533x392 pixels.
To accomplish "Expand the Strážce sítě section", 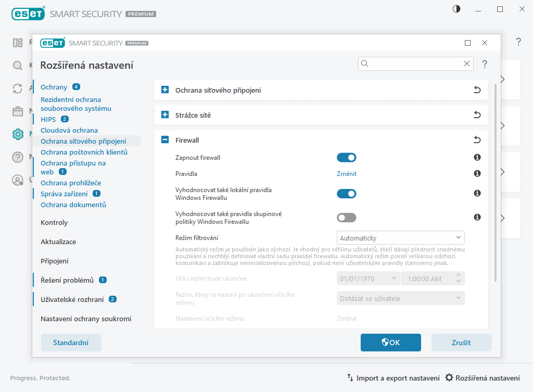I will pos(165,115).
